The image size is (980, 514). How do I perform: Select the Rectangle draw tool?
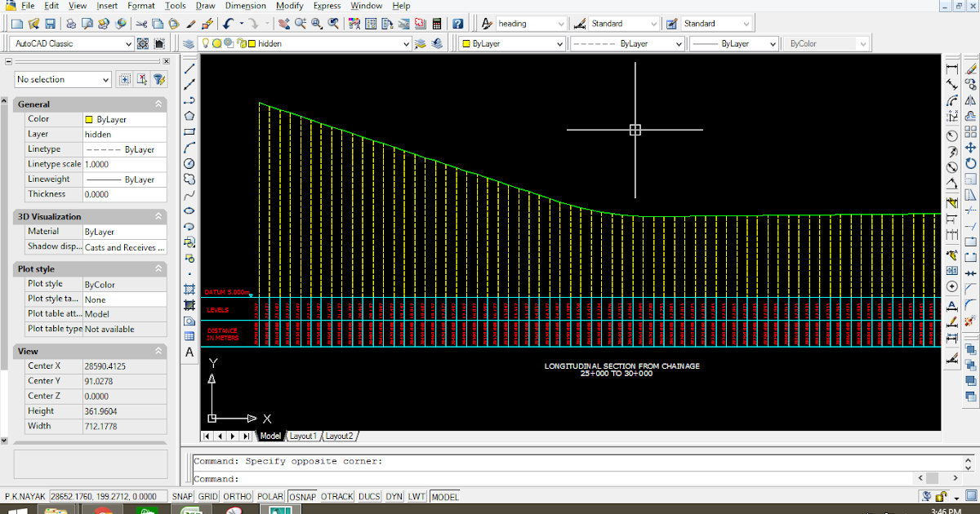pyautogui.click(x=189, y=131)
